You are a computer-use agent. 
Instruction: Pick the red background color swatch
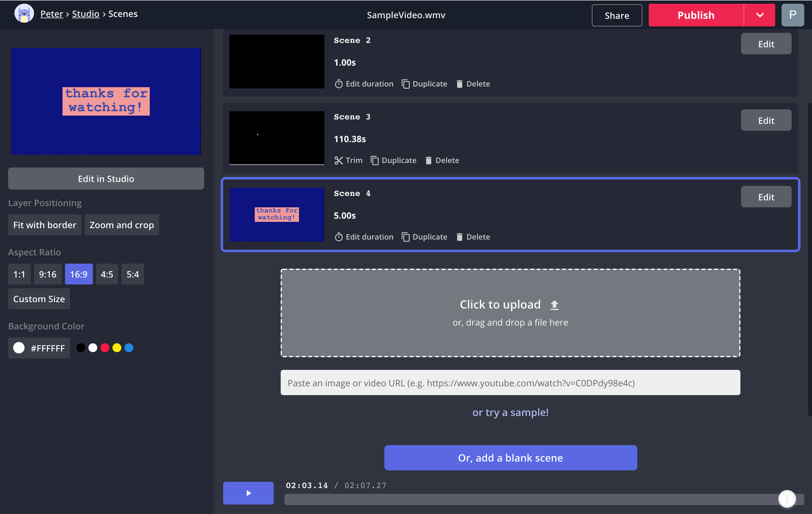[x=105, y=348]
